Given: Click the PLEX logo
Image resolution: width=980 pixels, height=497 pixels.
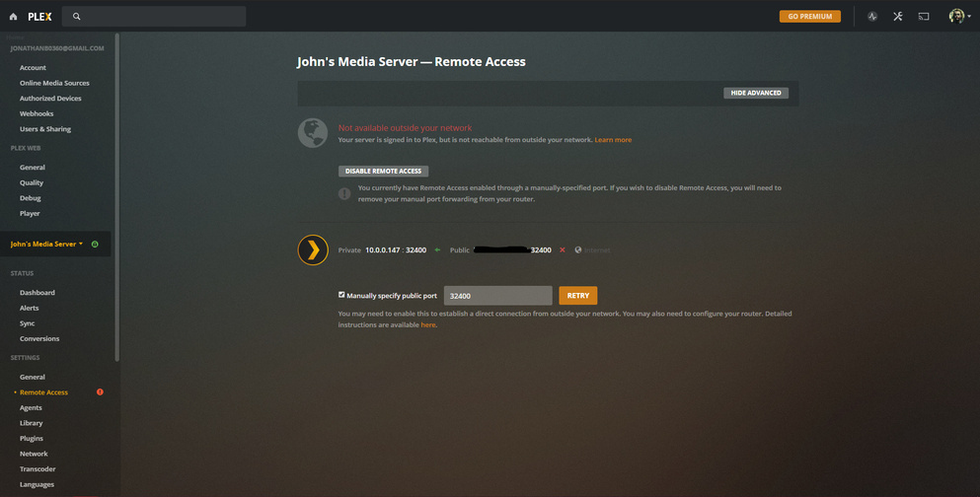Looking at the screenshot, I should click(39, 17).
